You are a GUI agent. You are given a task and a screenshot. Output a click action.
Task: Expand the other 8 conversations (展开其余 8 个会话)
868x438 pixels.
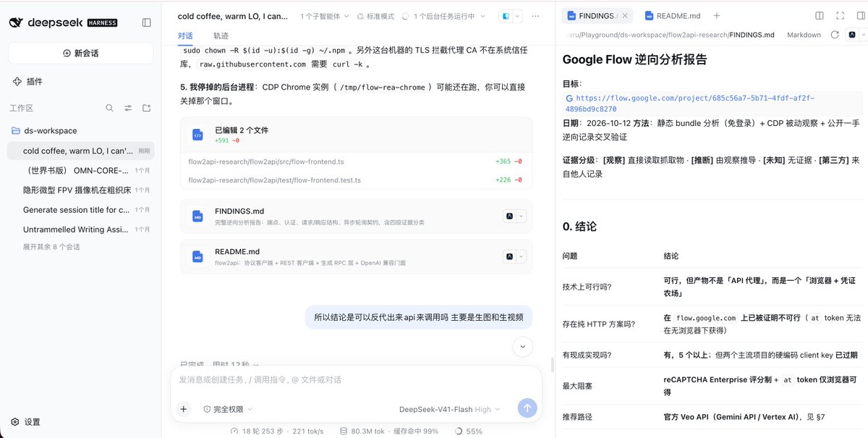pyautogui.click(x=51, y=247)
